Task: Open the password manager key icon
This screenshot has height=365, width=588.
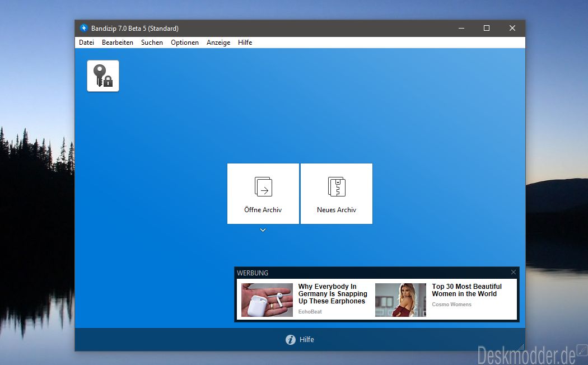Action: coord(103,76)
